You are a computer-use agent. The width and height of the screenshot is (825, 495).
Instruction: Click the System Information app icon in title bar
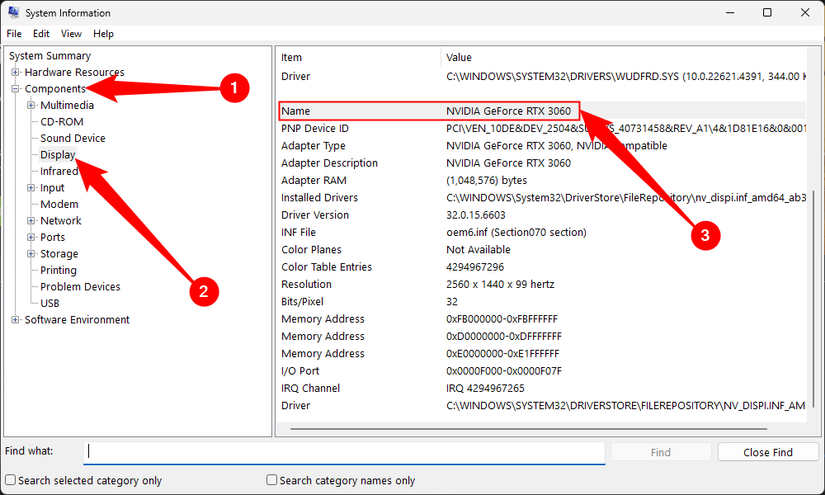click(x=12, y=13)
